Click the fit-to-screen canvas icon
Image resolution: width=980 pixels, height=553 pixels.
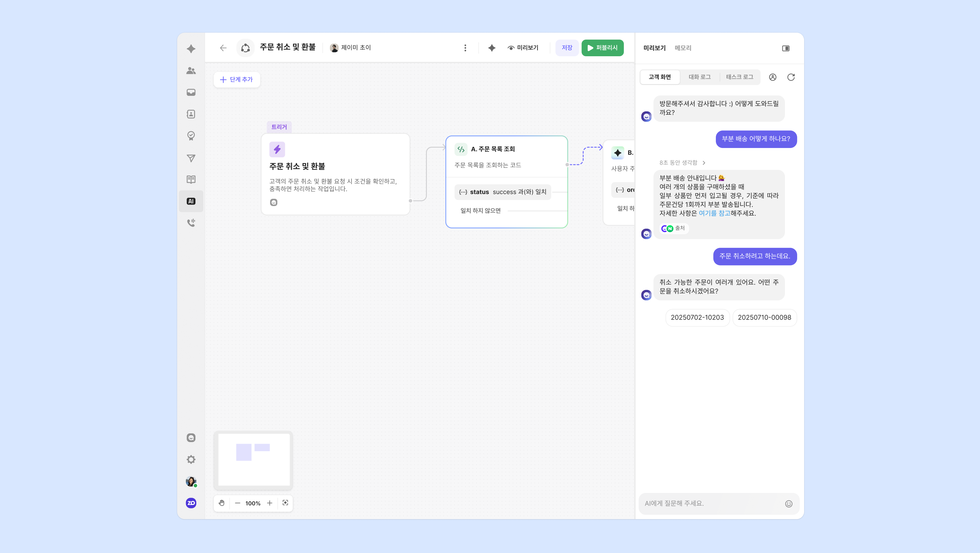(285, 503)
